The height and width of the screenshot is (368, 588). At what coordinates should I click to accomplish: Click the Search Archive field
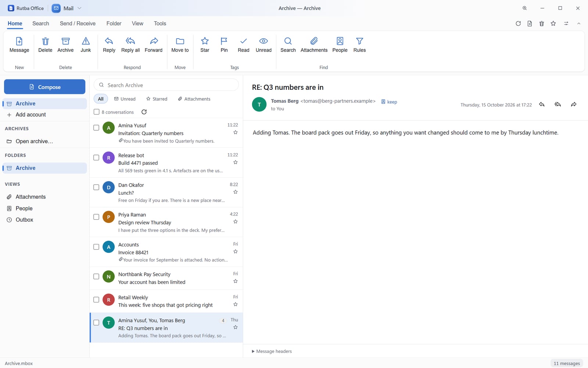tap(166, 85)
